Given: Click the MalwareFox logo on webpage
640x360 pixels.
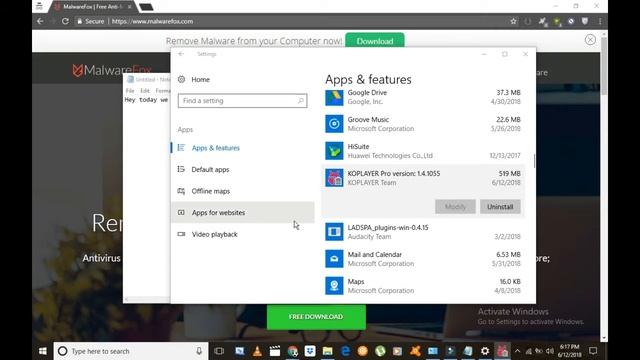Looking at the screenshot, I should (x=111, y=70).
